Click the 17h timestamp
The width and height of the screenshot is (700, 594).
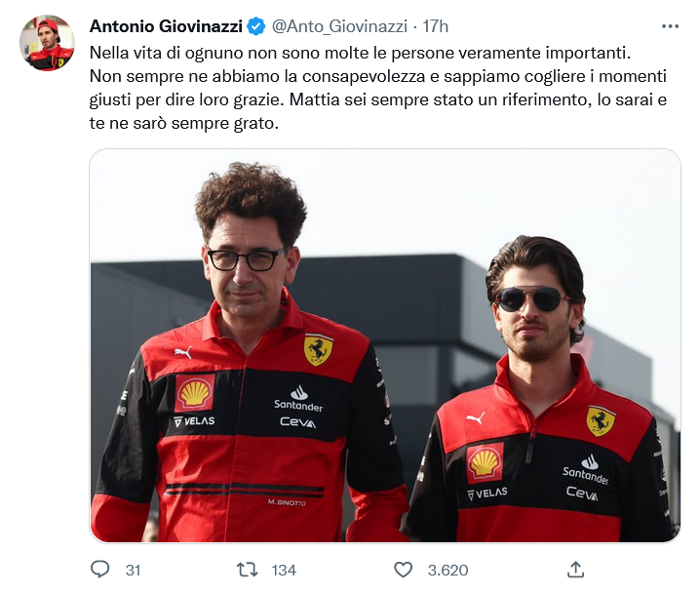click(435, 26)
